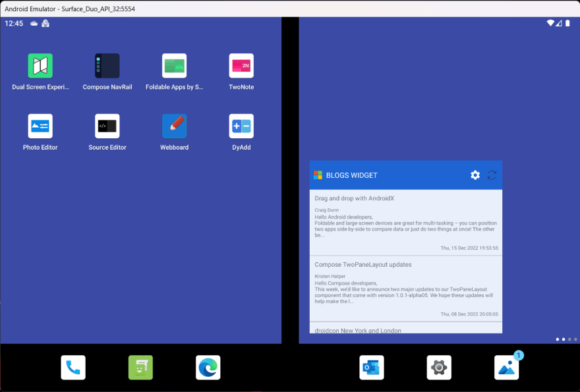This screenshot has height=392, width=580.
Task: Tap the debug notification icon beside cloud
Action: pos(45,23)
